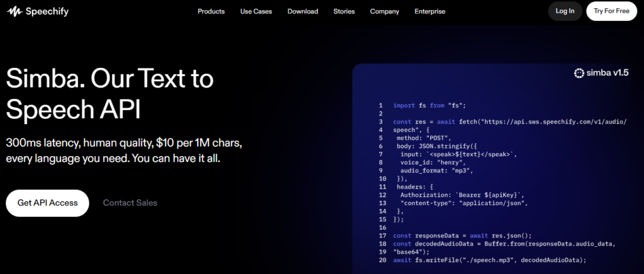
Task: Click the code line '"base64");'
Action: [x=411, y=252]
